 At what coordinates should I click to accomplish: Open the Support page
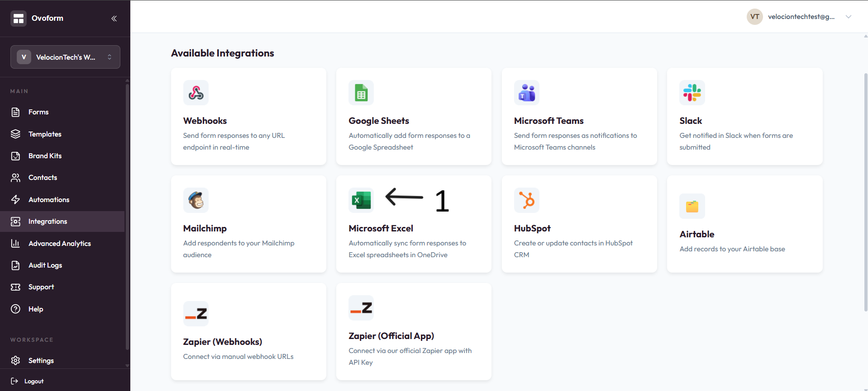coord(62,287)
